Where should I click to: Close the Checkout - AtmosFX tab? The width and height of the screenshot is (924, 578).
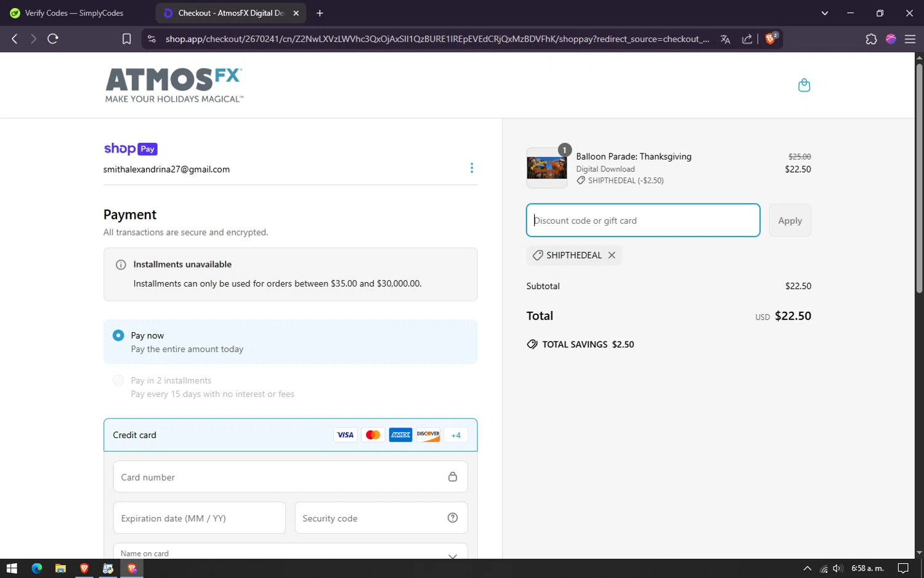click(x=296, y=13)
